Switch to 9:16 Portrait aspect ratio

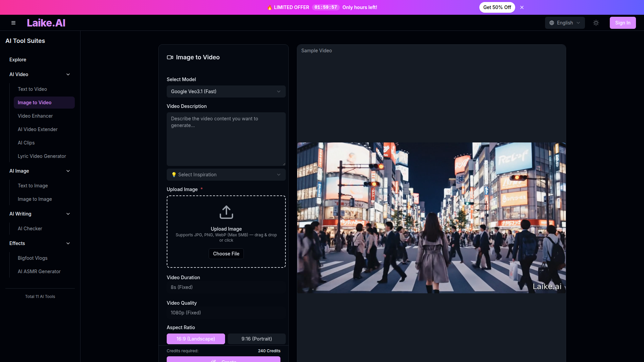click(257, 339)
